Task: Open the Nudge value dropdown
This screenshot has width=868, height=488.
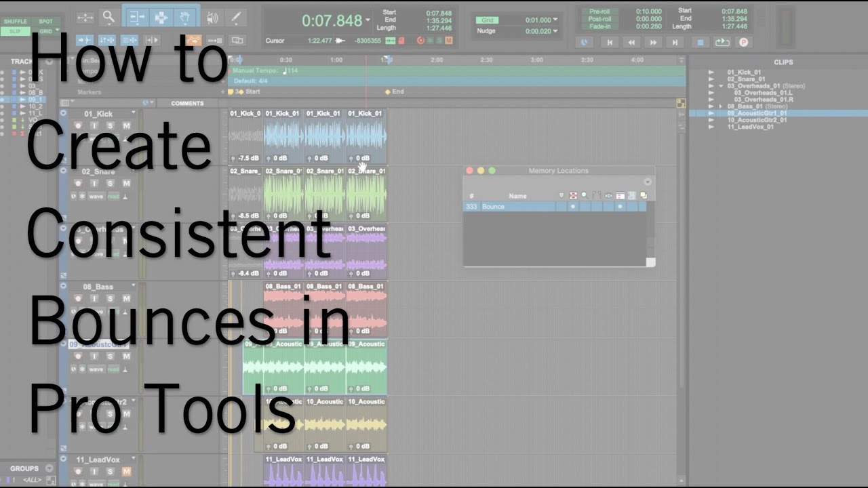Action: click(555, 31)
